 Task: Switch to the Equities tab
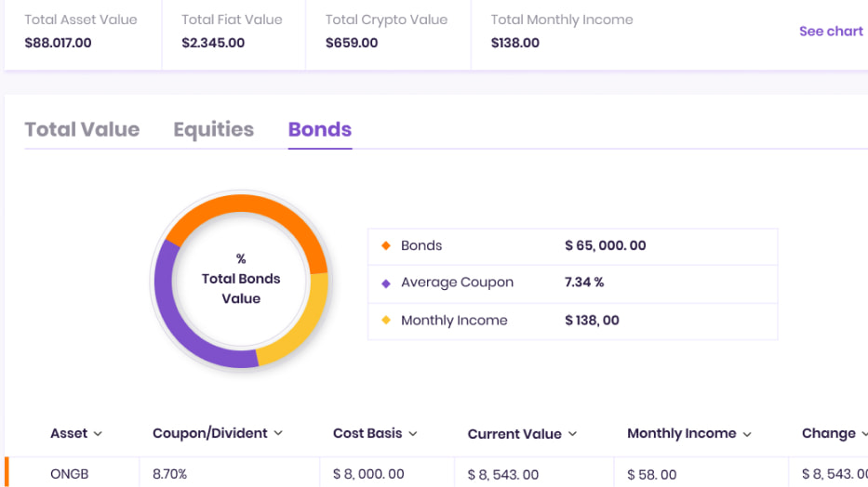[x=213, y=130]
